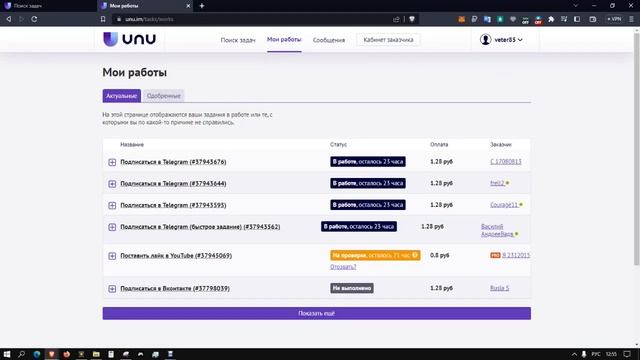Open customer link 'Василий АндреяВадя'
This screenshot has width=640, height=360.
pyautogui.click(x=497, y=230)
